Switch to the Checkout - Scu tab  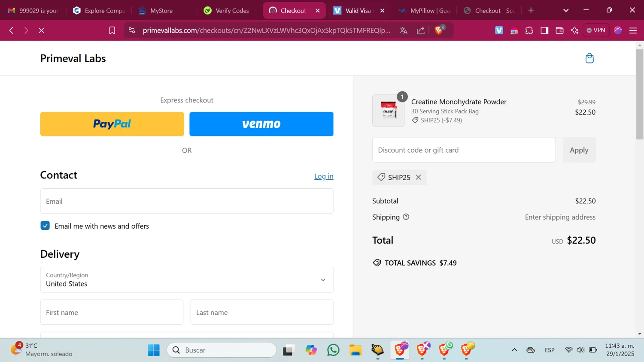[489, 10]
